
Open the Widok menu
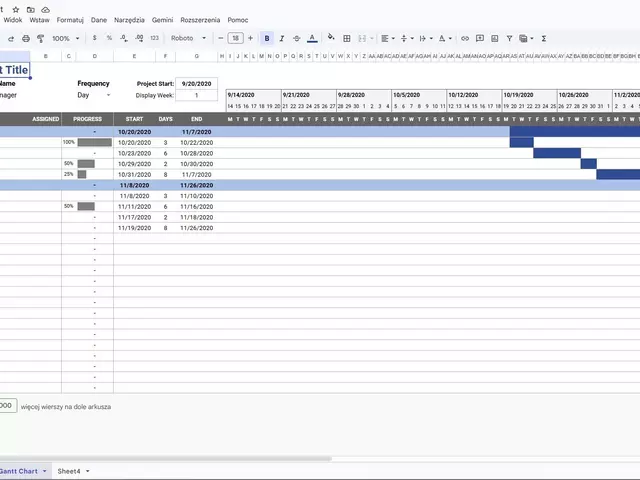tap(13, 20)
